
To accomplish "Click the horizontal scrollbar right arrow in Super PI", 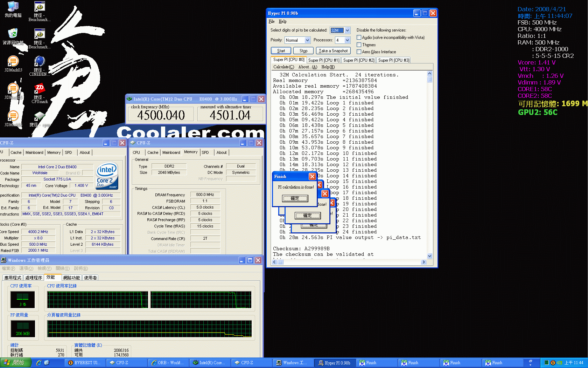I will coord(423,262).
